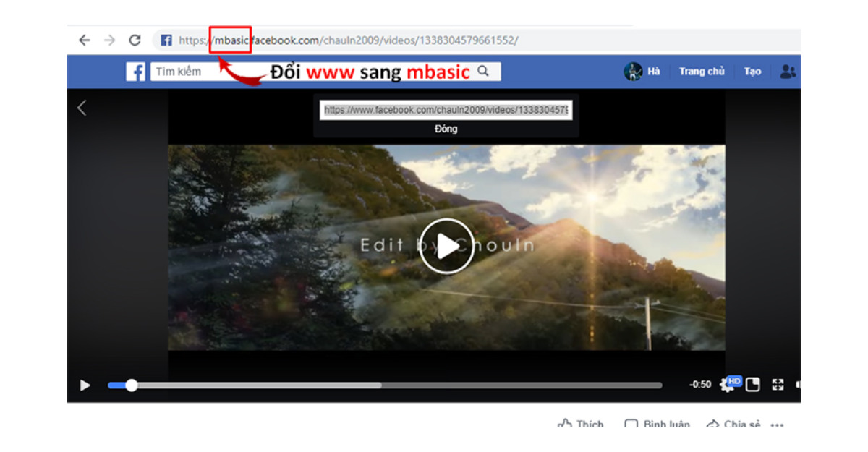Click Chia sẻ to share video
Viewport: 868px width, 452px height.
click(733, 425)
